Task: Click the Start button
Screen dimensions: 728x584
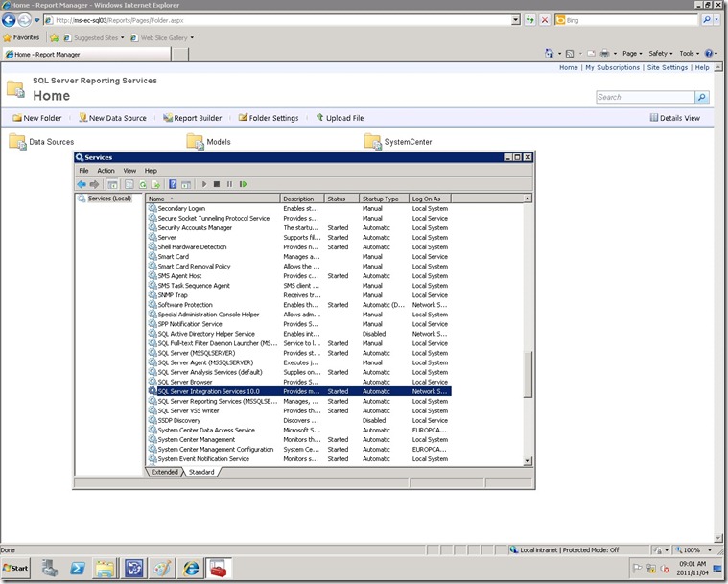Action: click(15, 569)
